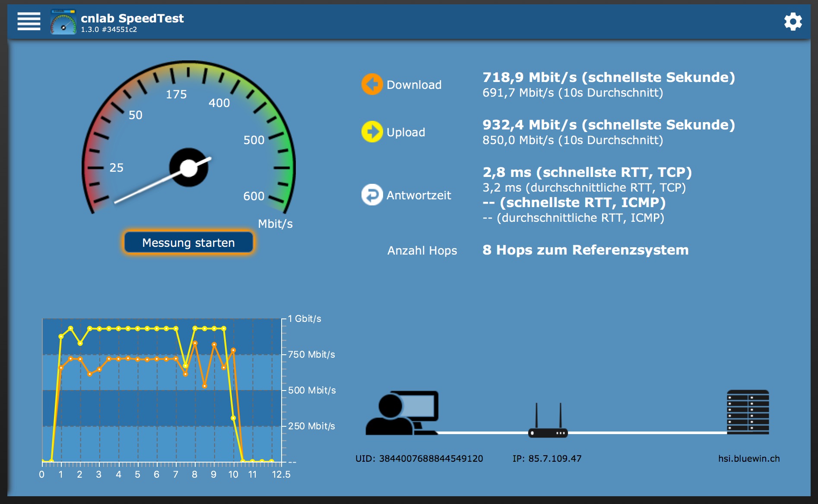Open the hamburger menu
Screen dimensions: 818x504
pos(29,22)
